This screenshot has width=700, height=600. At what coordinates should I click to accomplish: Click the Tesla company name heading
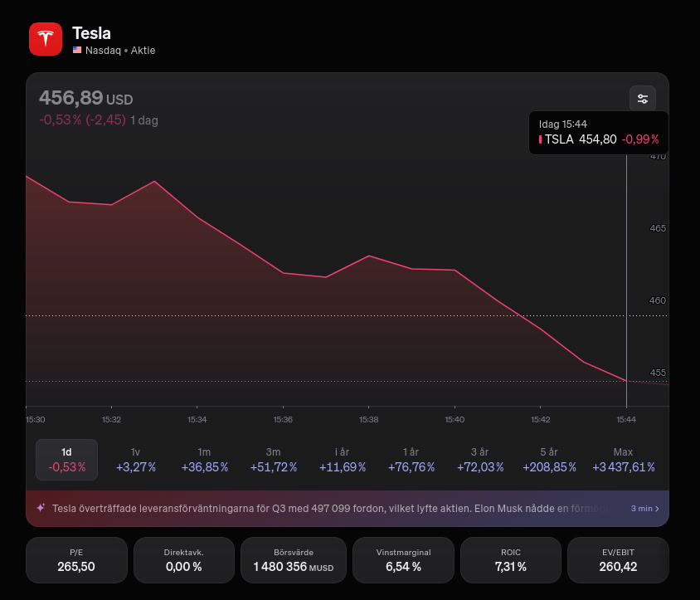[x=91, y=33]
